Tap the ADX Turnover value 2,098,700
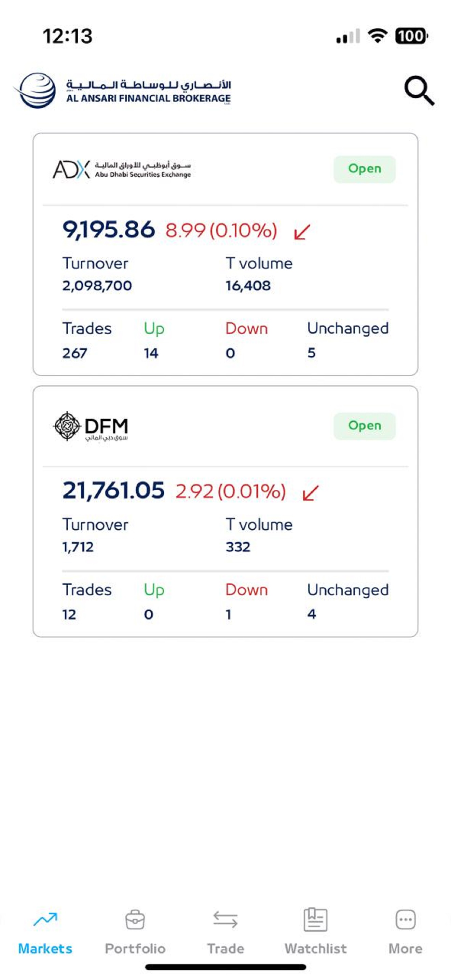The width and height of the screenshot is (451, 980). (x=97, y=286)
